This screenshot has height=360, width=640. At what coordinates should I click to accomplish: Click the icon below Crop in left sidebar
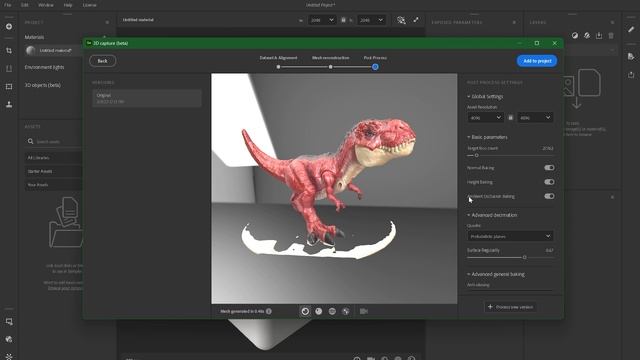9,69
